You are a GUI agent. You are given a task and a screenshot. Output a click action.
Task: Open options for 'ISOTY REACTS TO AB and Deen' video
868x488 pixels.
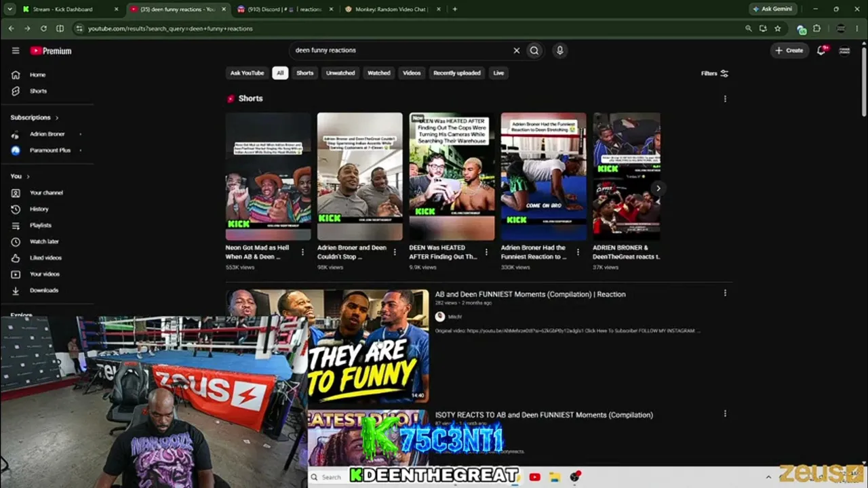[x=725, y=413]
